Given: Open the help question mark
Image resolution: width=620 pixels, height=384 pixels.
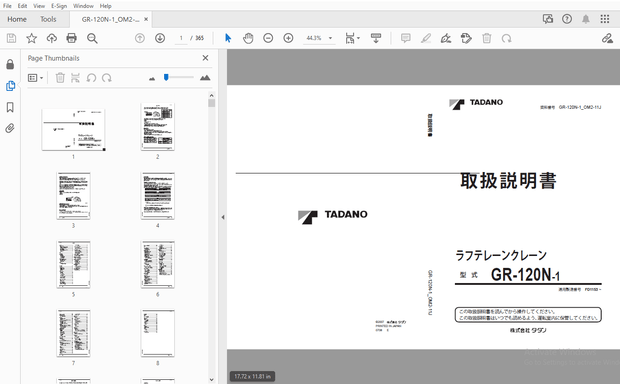Looking at the screenshot, I should 567,19.
